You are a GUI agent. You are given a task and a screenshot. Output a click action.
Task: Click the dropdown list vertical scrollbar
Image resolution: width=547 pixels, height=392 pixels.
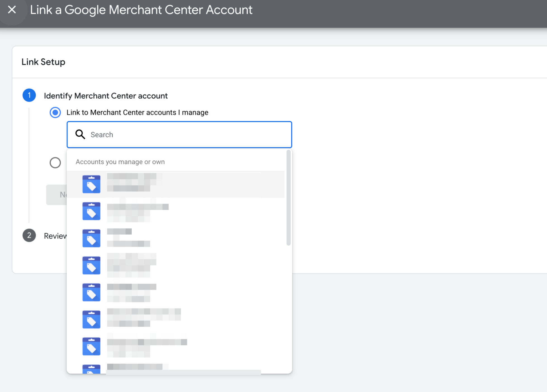[289, 198]
